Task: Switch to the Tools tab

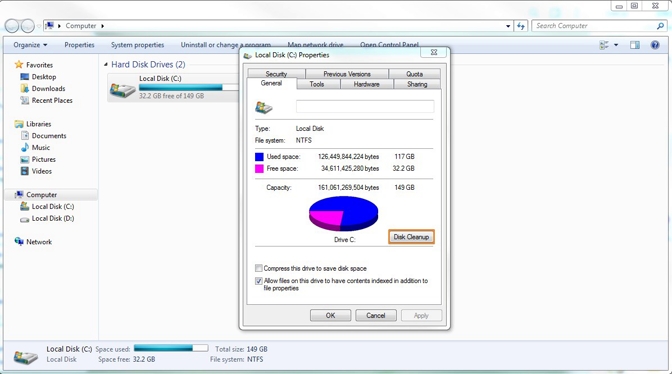Action: (317, 84)
